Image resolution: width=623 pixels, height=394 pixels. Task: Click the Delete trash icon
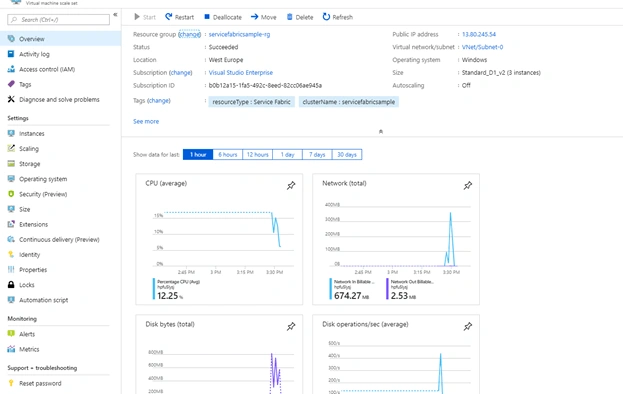(290, 17)
